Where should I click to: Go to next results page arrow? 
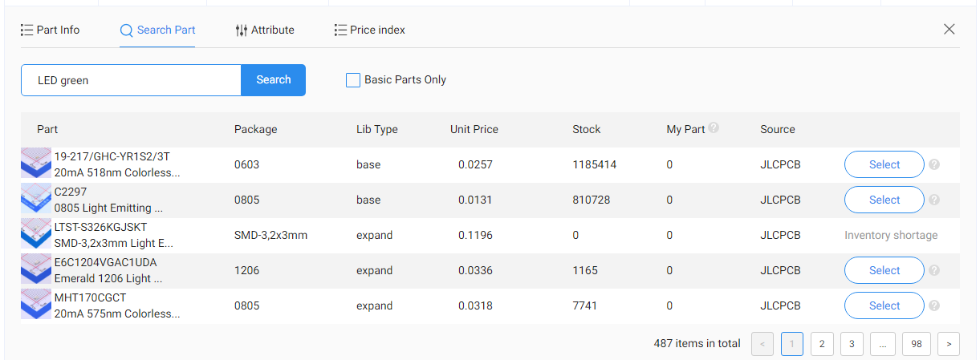pyautogui.click(x=949, y=344)
